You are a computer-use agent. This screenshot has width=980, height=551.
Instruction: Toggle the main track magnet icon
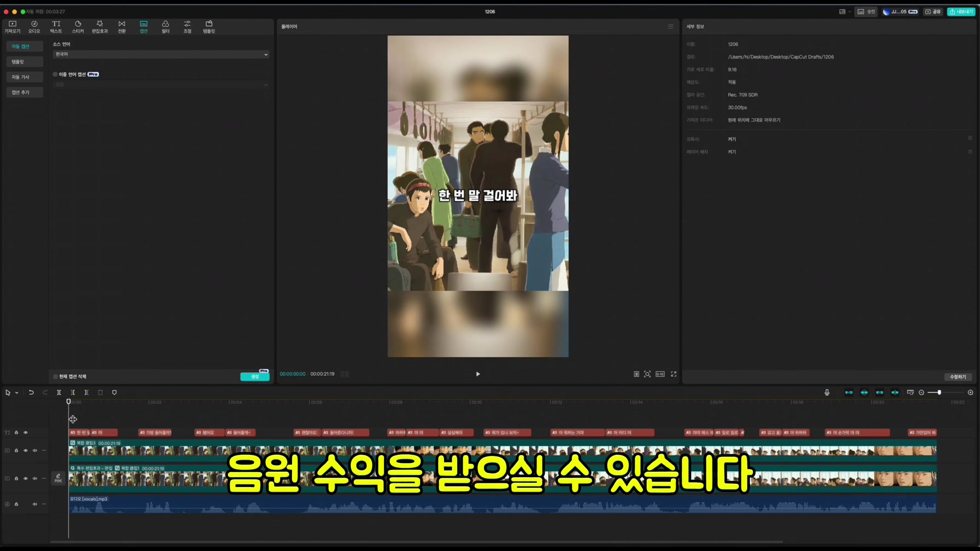tap(849, 393)
